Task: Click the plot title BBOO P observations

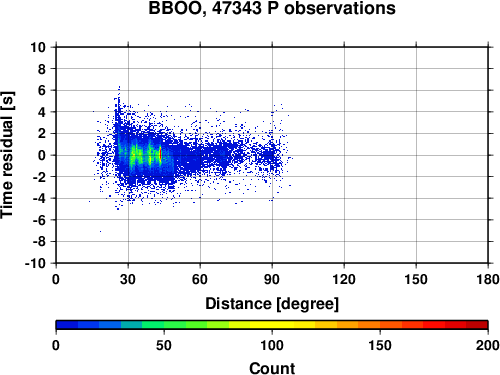Action: coord(272,8)
